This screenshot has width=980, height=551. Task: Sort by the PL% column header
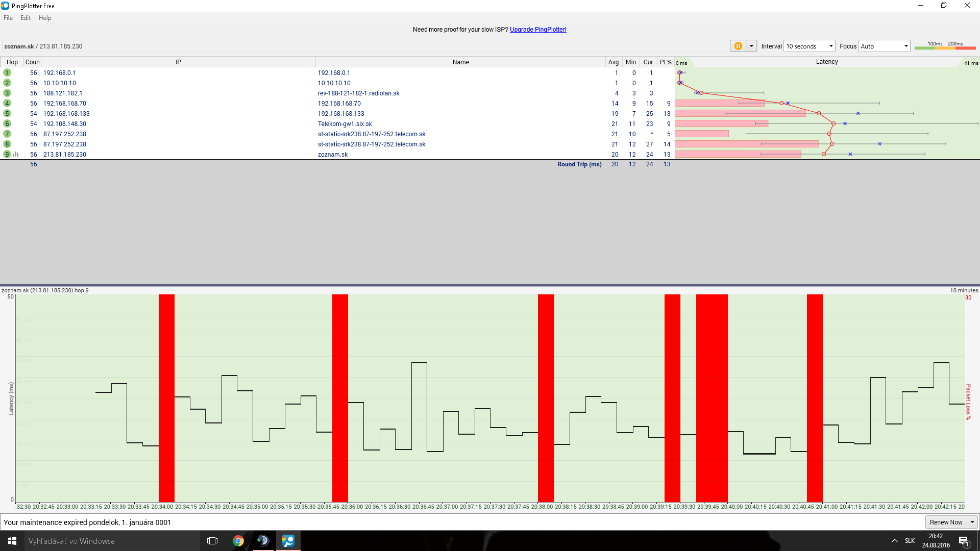[x=665, y=62]
